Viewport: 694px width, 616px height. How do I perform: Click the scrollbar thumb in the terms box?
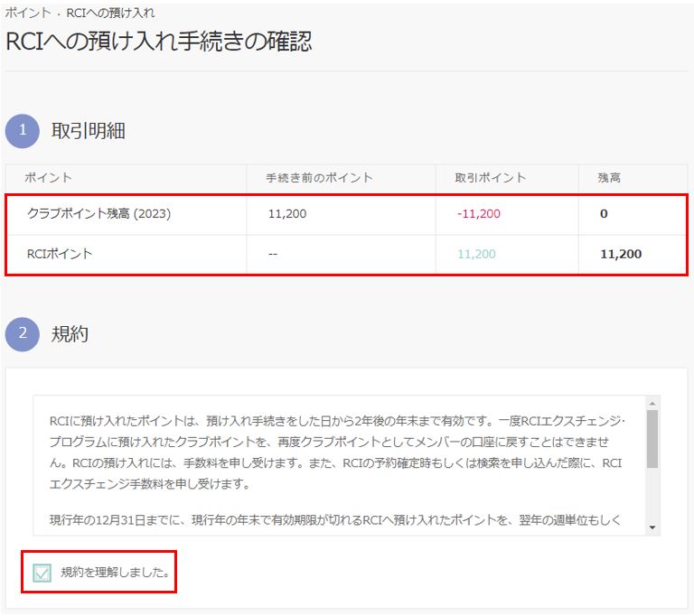coord(652,439)
